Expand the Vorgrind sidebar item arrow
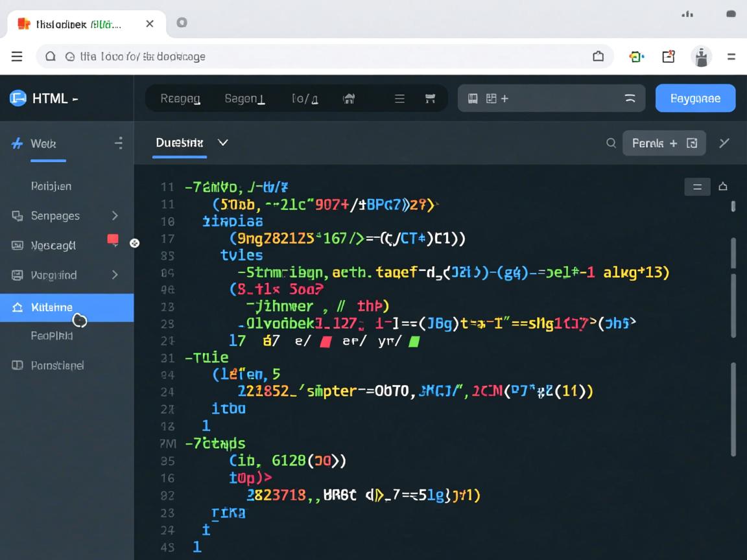Image resolution: width=747 pixels, height=560 pixels. tap(115, 275)
